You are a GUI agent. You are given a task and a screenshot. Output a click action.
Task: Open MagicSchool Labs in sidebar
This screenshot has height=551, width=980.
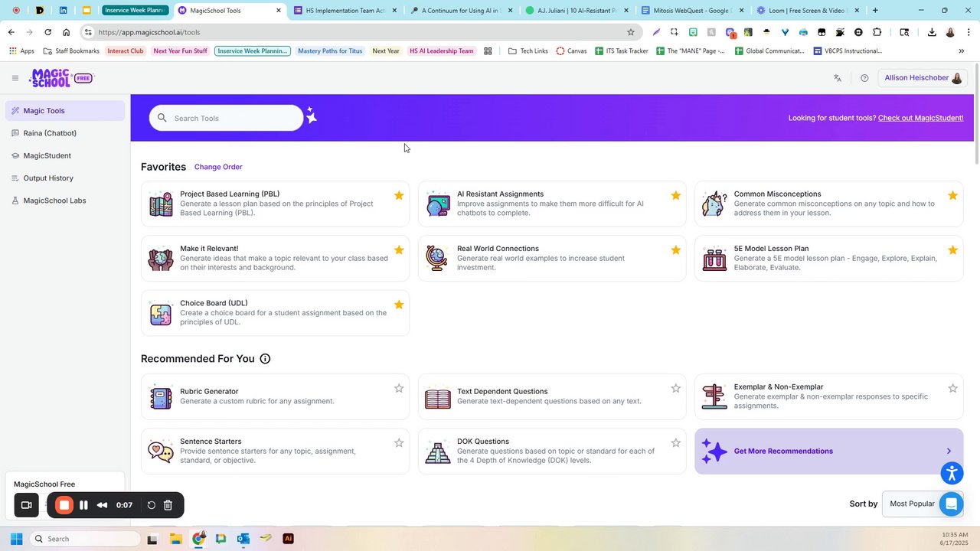[64, 201]
